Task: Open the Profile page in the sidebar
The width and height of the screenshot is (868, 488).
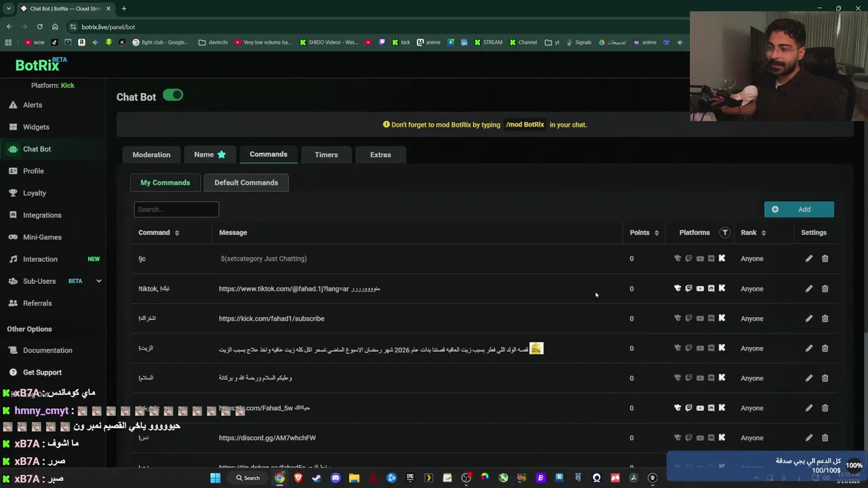Action: coord(33,171)
